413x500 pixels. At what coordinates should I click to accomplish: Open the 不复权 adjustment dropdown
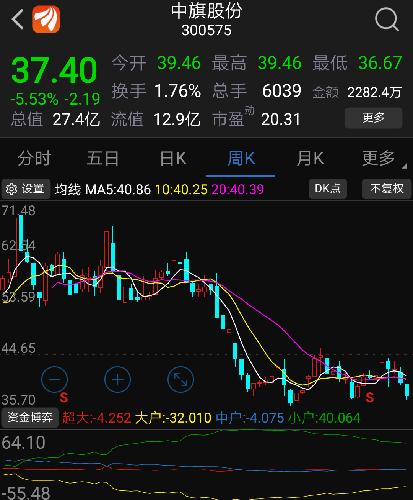pyautogui.click(x=387, y=189)
